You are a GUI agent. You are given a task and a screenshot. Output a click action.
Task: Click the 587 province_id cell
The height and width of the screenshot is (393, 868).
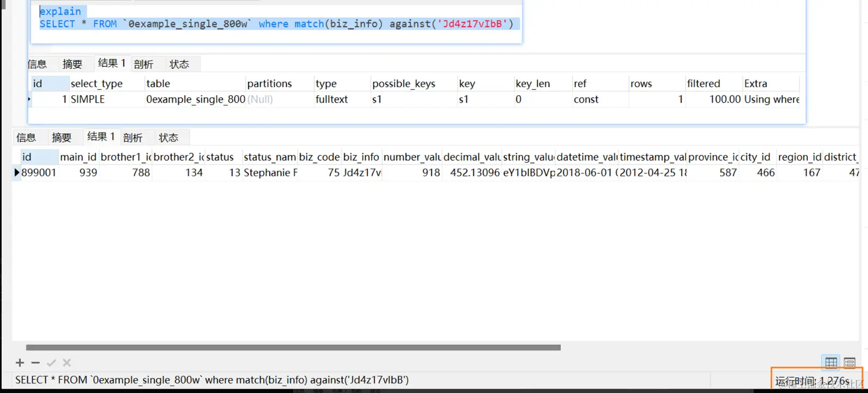tap(714, 173)
